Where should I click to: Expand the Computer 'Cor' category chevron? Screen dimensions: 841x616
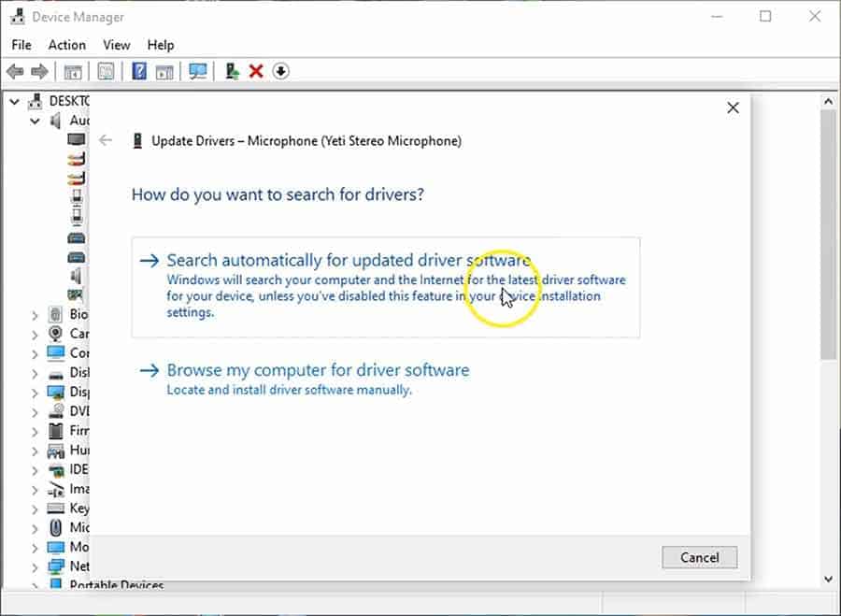35,354
